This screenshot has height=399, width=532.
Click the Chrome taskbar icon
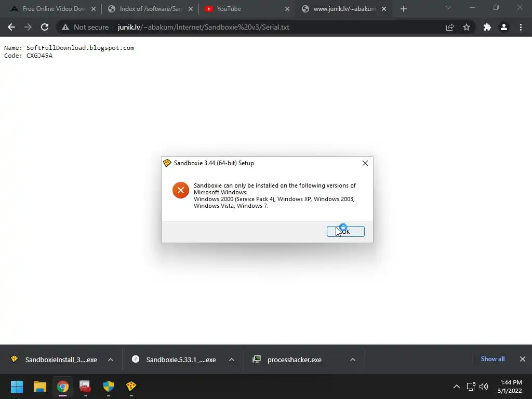pos(62,387)
